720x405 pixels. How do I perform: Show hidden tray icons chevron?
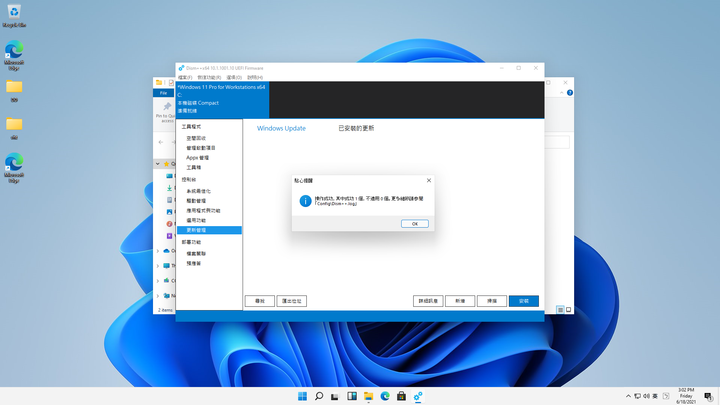(628, 396)
